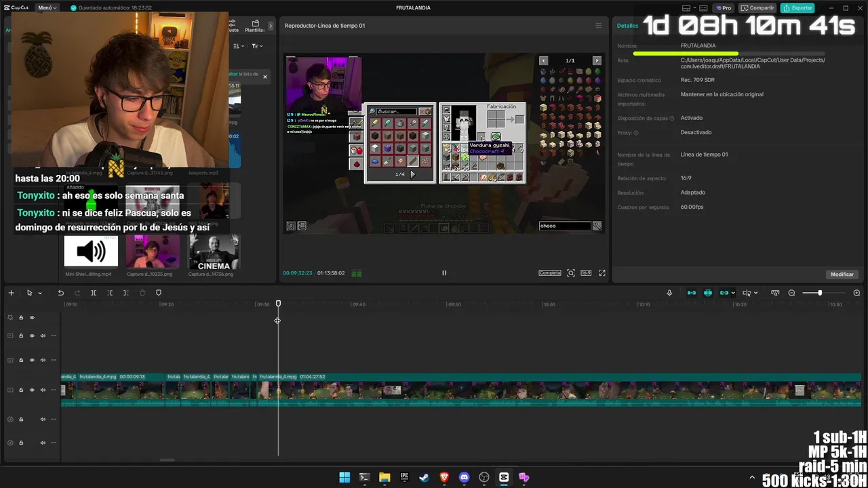
Task: Open the media filter funnel dropdown
Action: (x=256, y=46)
